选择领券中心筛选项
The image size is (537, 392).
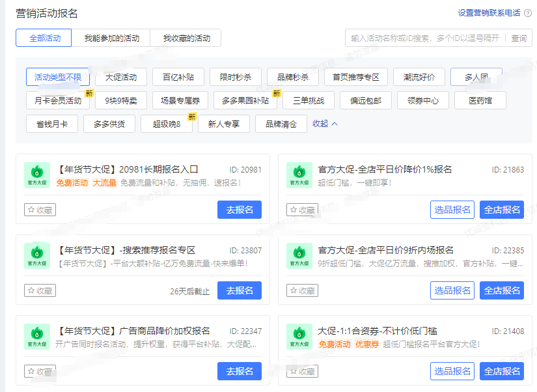(x=422, y=100)
